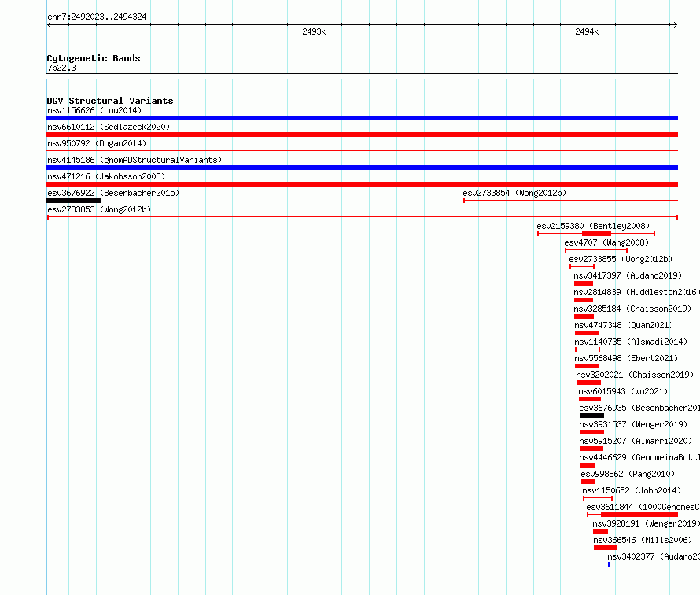Open nsv4446629 GenomeinaBottle variant

point(639,457)
